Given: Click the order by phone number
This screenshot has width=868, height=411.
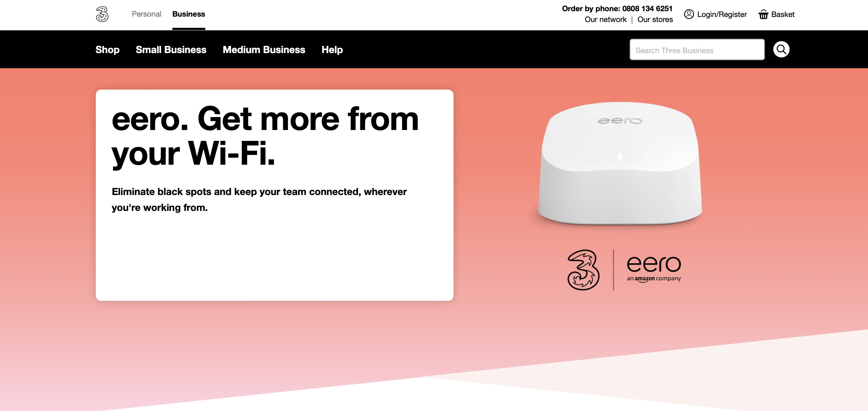Looking at the screenshot, I should pos(647,9).
